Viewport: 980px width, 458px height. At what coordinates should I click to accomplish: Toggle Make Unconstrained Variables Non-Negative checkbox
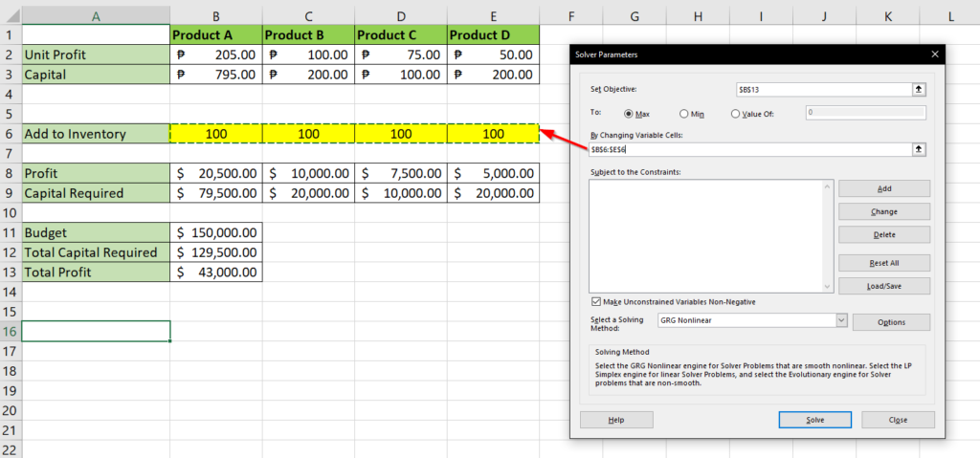pyautogui.click(x=597, y=301)
